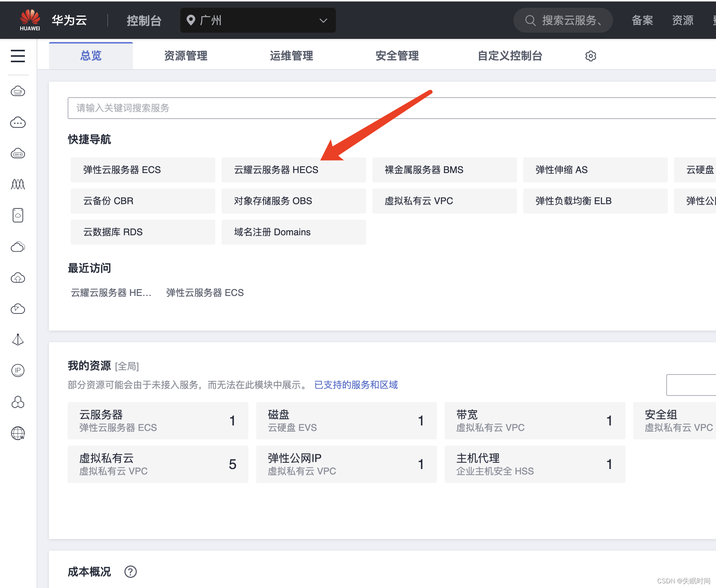The height and width of the screenshot is (588, 716).
Task: Switch to the 运维管理 tab
Action: coord(292,56)
